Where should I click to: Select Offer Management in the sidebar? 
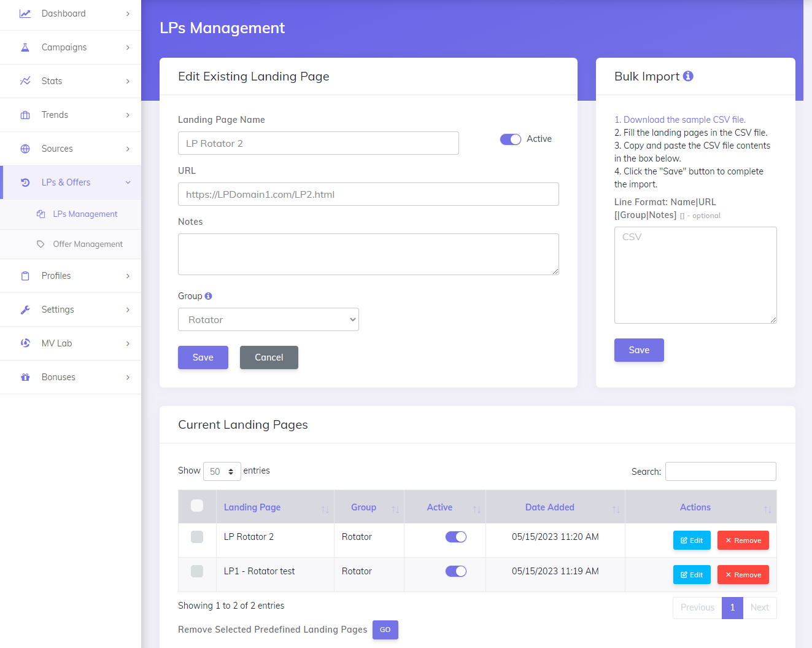88,244
